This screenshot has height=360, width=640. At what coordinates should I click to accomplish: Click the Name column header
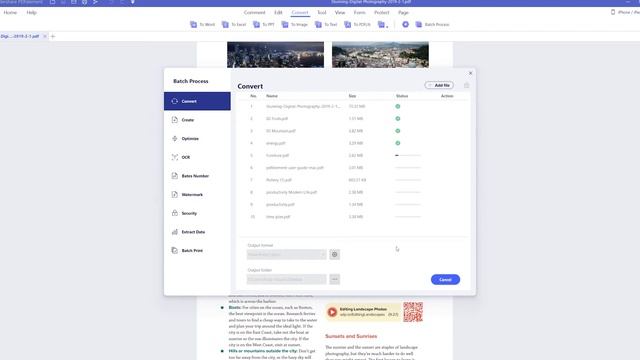(x=272, y=96)
